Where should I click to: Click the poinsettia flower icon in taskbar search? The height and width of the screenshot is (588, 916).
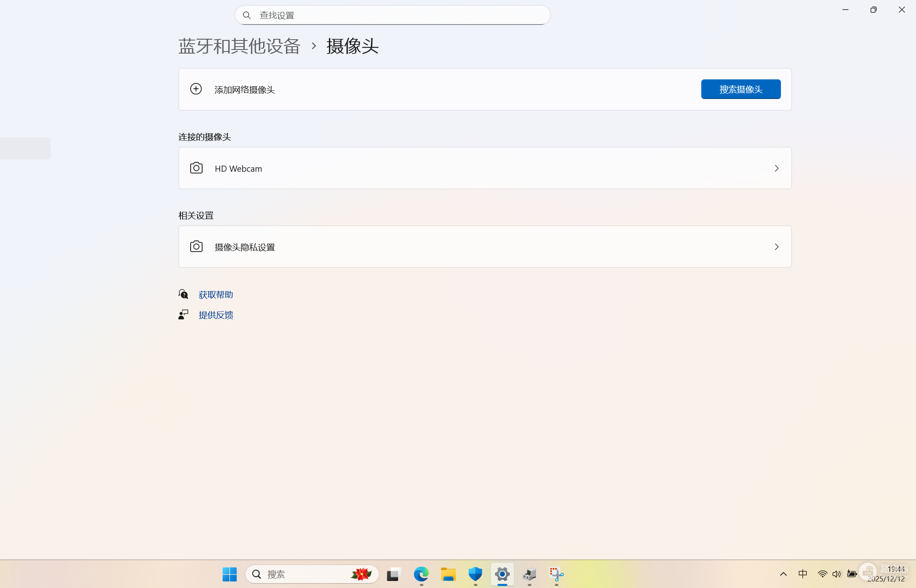tap(361, 574)
